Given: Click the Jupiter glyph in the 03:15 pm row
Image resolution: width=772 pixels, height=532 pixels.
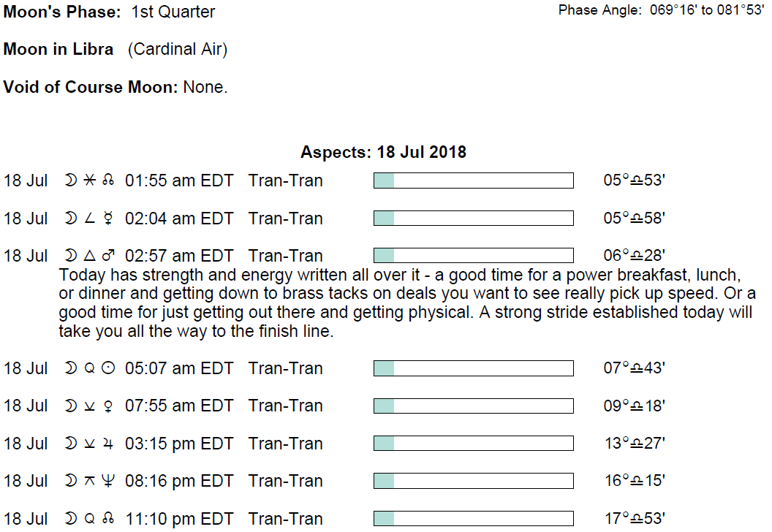Looking at the screenshot, I should [x=108, y=444].
